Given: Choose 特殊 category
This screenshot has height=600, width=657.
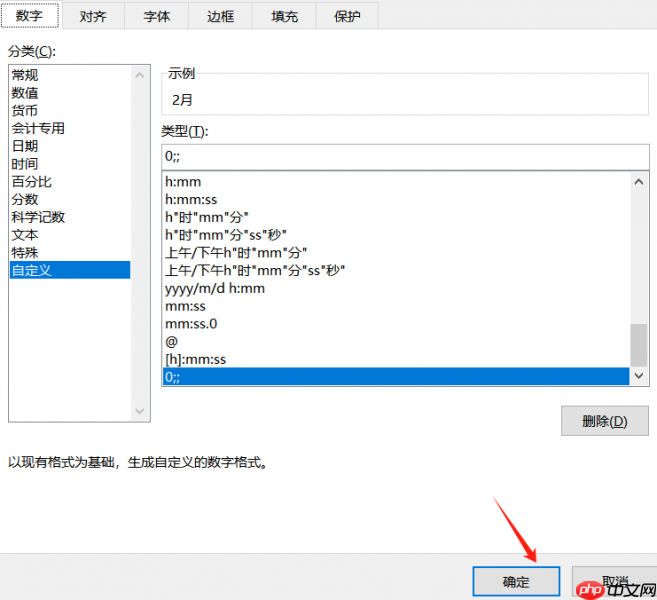Looking at the screenshot, I should point(70,253).
